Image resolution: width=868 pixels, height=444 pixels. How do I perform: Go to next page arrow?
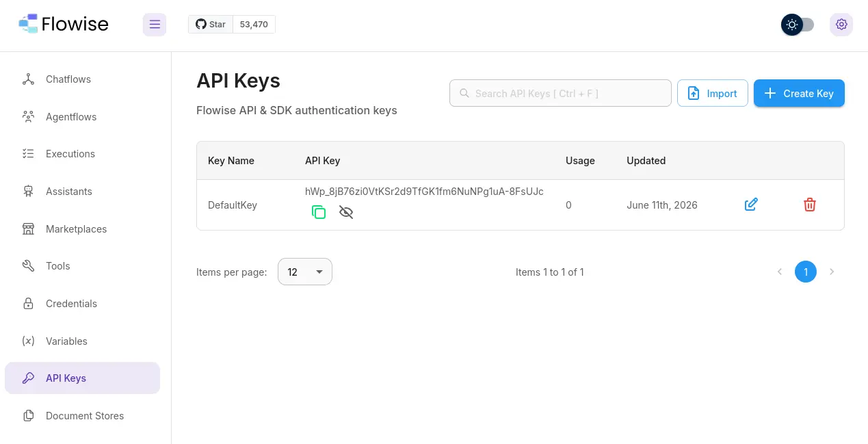coord(832,272)
